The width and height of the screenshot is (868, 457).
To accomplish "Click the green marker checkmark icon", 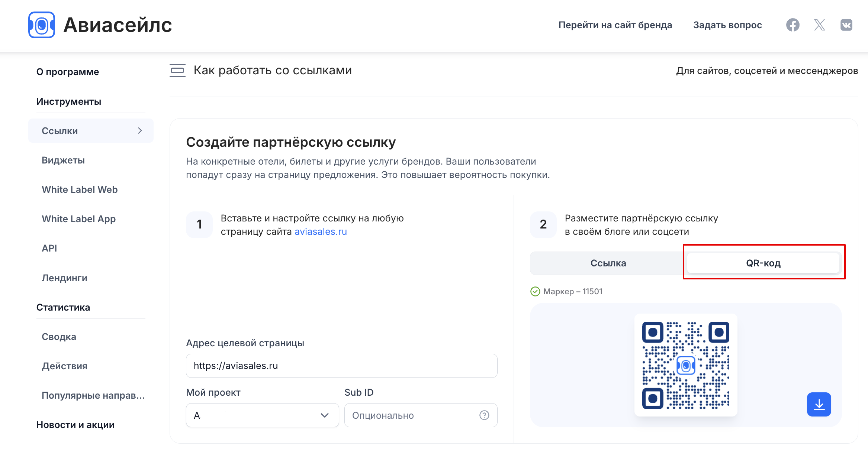I will point(535,291).
